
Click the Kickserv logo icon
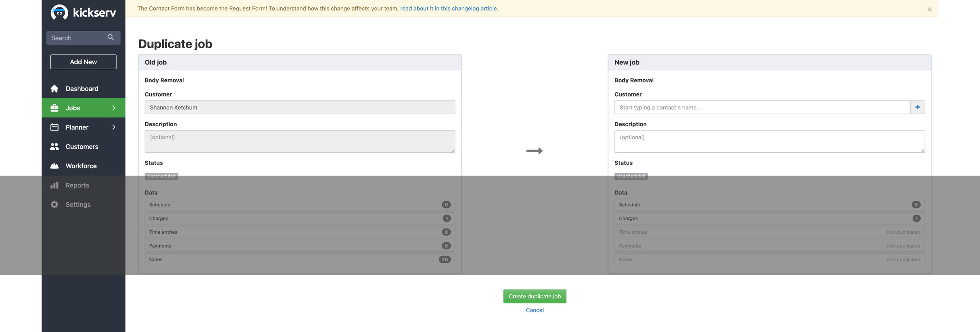(59, 12)
